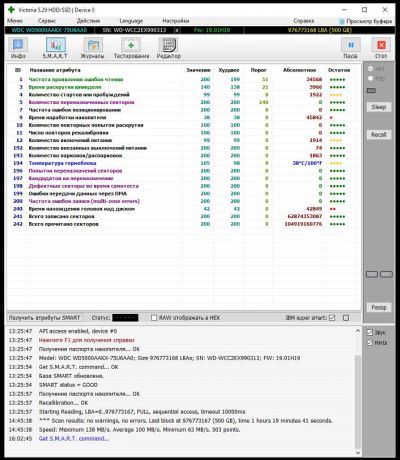Click the ID column header

(18, 70)
